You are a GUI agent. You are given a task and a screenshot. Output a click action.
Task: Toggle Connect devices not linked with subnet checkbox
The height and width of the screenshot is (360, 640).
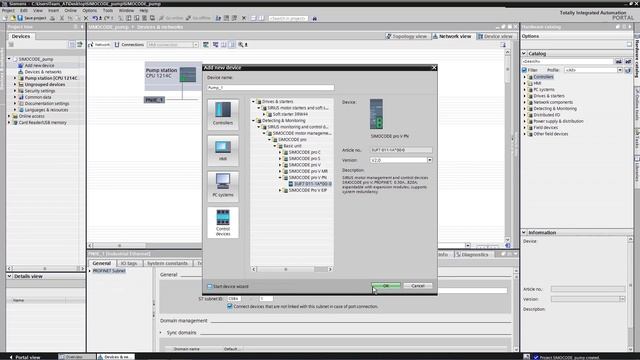click(230, 306)
